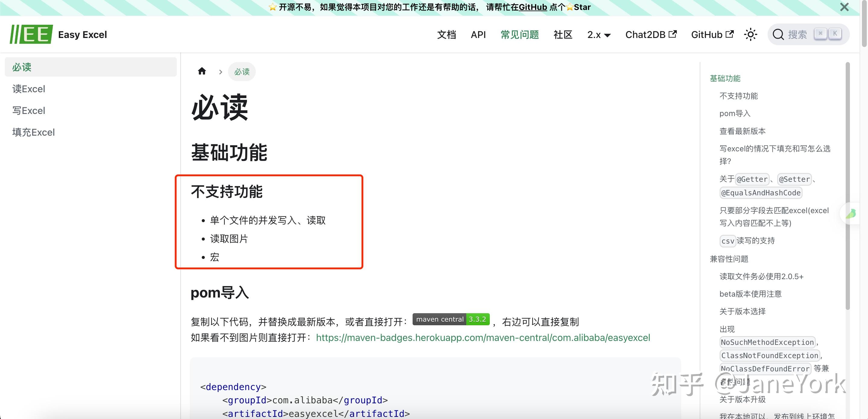This screenshot has height=419, width=868.
Task: Click the external link icon next to GitHub
Action: point(730,34)
